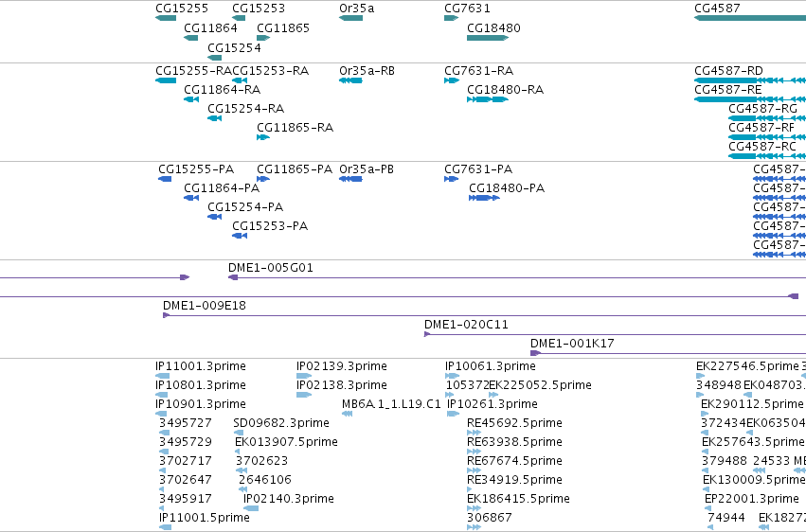Click the EK290112.5prime EST label

point(752,404)
